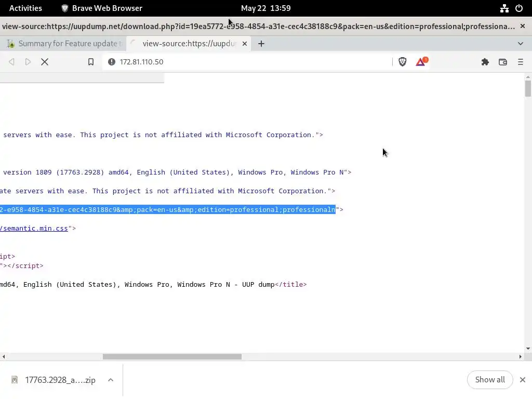Bookmark this page with bookmark icon
532x399 pixels.
[90, 62]
